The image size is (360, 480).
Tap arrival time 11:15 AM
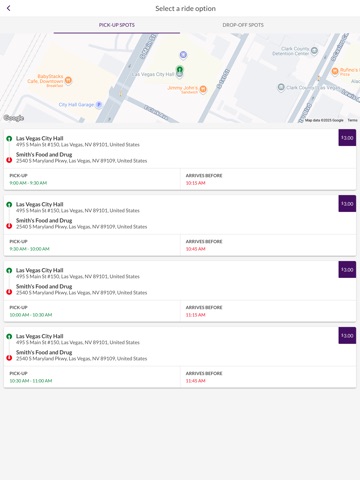(195, 315)
